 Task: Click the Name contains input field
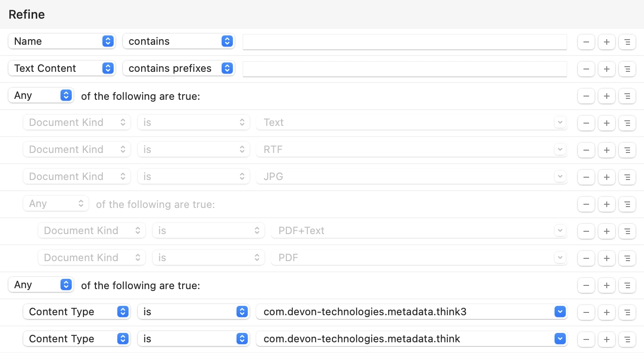(x=404, y=42)
